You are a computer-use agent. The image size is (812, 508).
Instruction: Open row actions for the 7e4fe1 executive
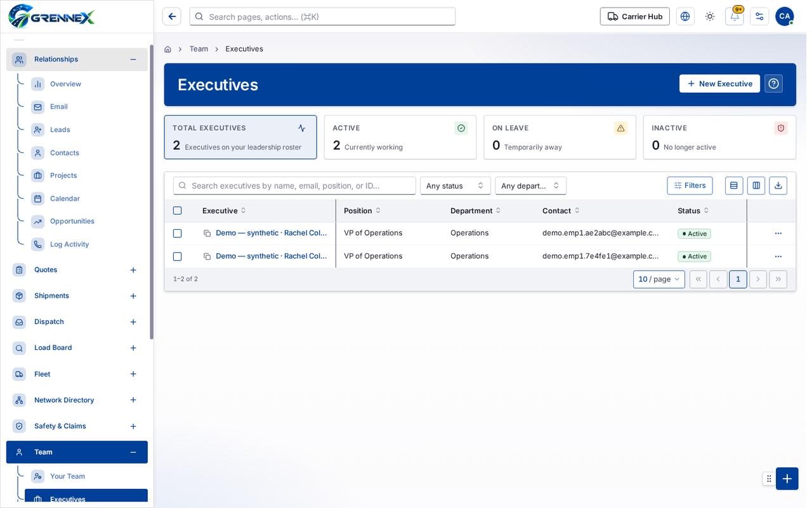point(778,256)
